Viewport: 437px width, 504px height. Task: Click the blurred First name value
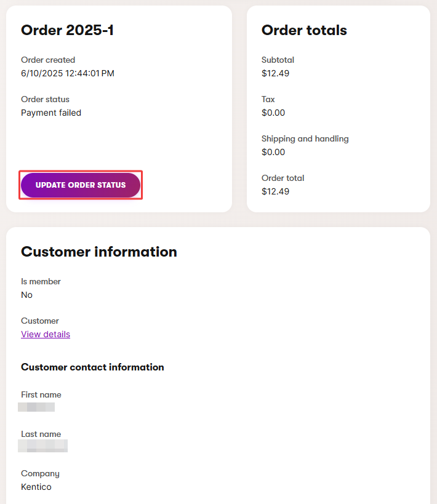pyautogui.click(x=36, y=407)
